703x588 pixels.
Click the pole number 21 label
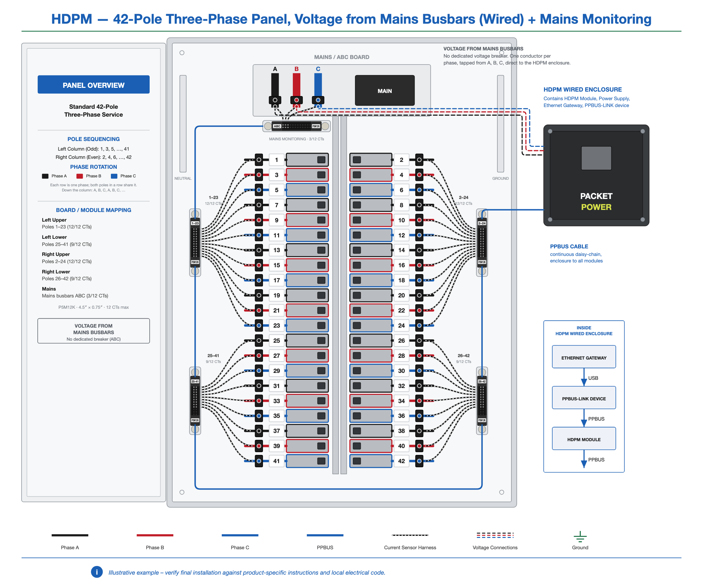click(277, 310)
